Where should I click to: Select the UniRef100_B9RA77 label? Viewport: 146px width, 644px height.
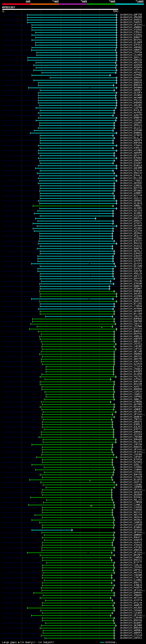coord(131,37)
